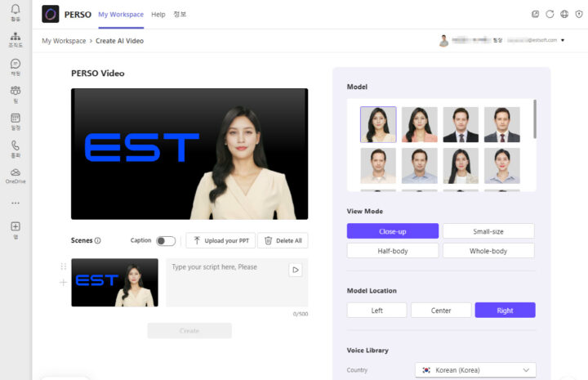
Task: Click the pop-out app icon in header
Action: pos(535,14)
